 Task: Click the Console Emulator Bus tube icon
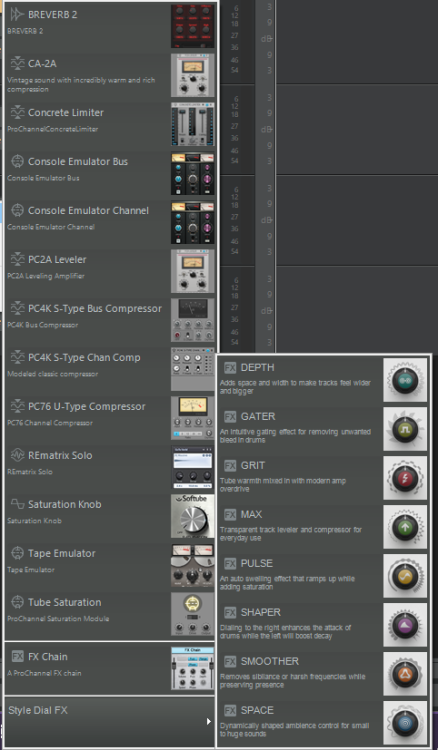pos(17,161)
